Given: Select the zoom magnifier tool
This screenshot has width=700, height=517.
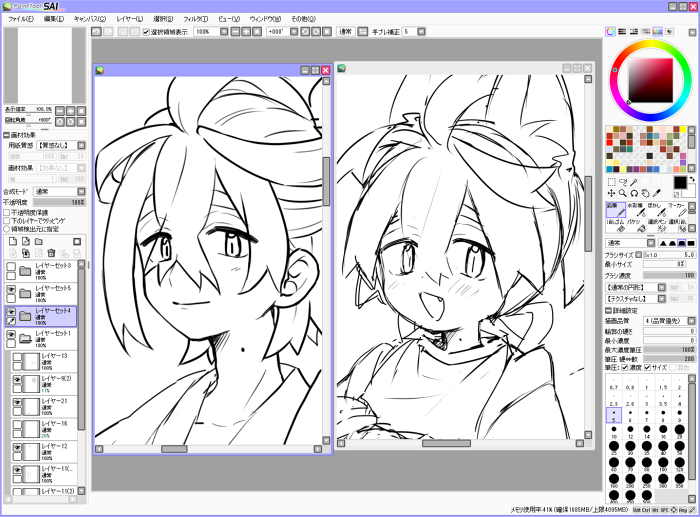Looking at the screenshot, I should click(623, 193).
